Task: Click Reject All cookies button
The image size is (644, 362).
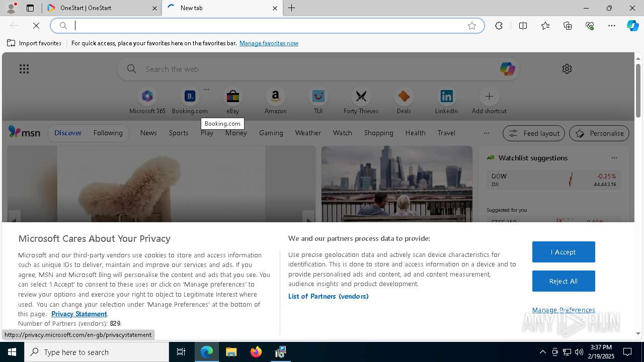Action: coord(563,281)
